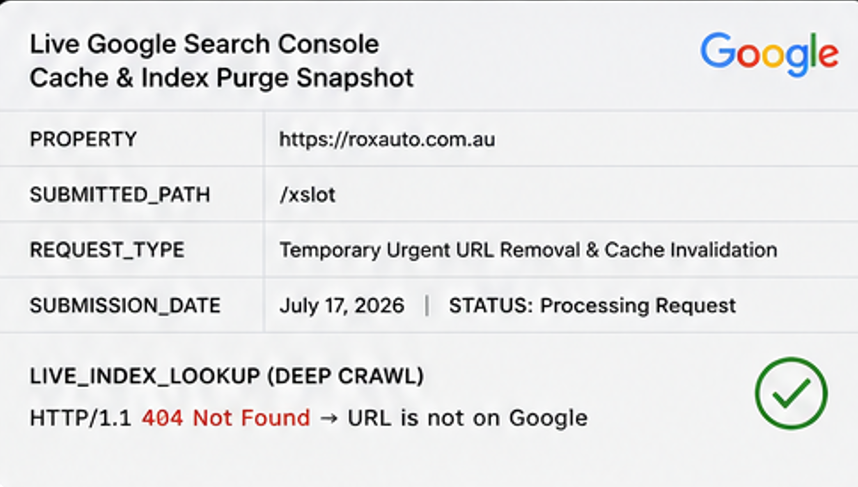858x487 pixels.
Task: Click the red 404 Not Found text
Action: [x=226, y=418]
